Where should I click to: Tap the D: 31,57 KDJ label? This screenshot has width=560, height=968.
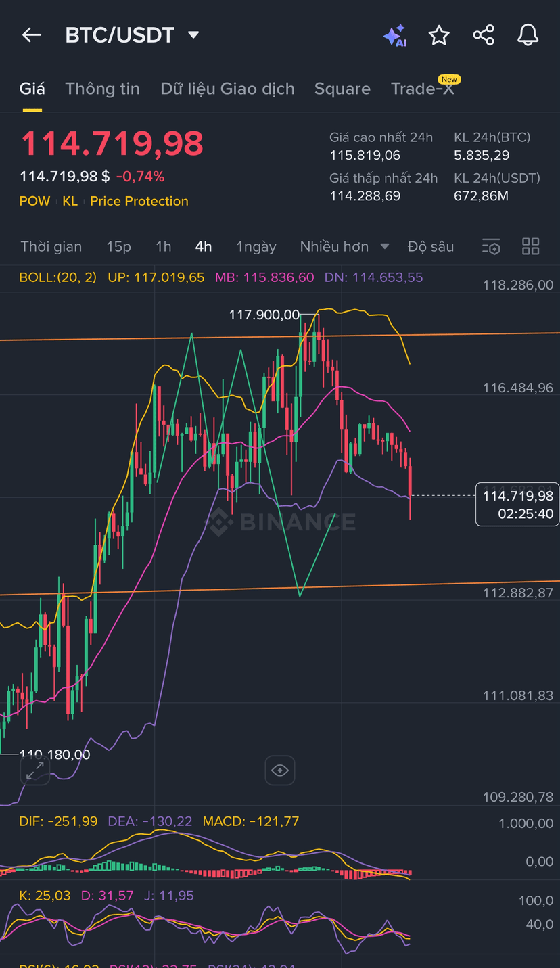coord(107,896)
